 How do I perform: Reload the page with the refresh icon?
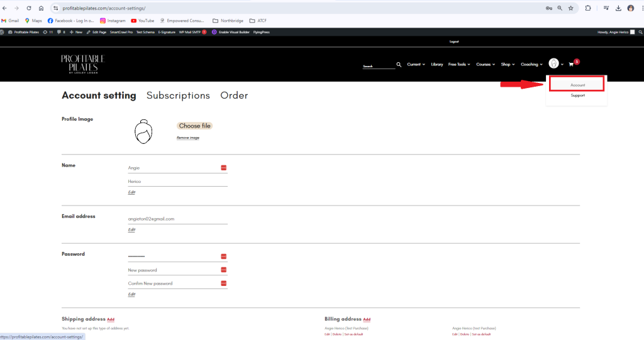[x=28, y=8]
